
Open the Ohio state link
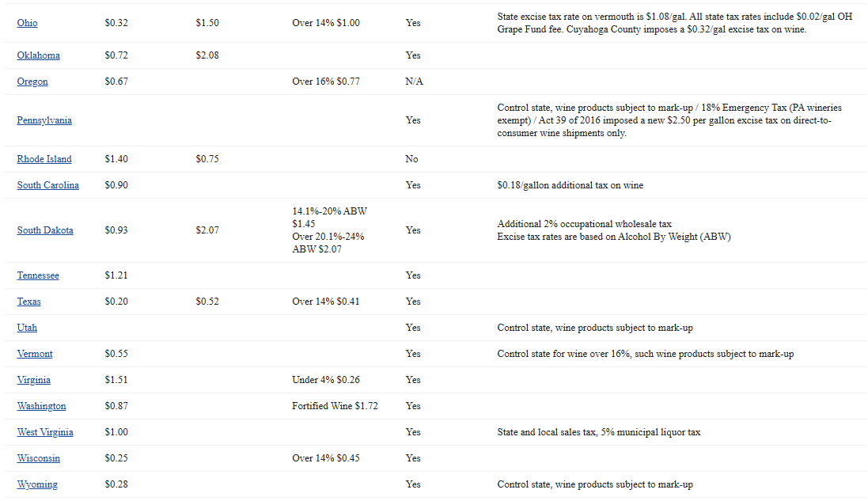(x=27, y=23)
